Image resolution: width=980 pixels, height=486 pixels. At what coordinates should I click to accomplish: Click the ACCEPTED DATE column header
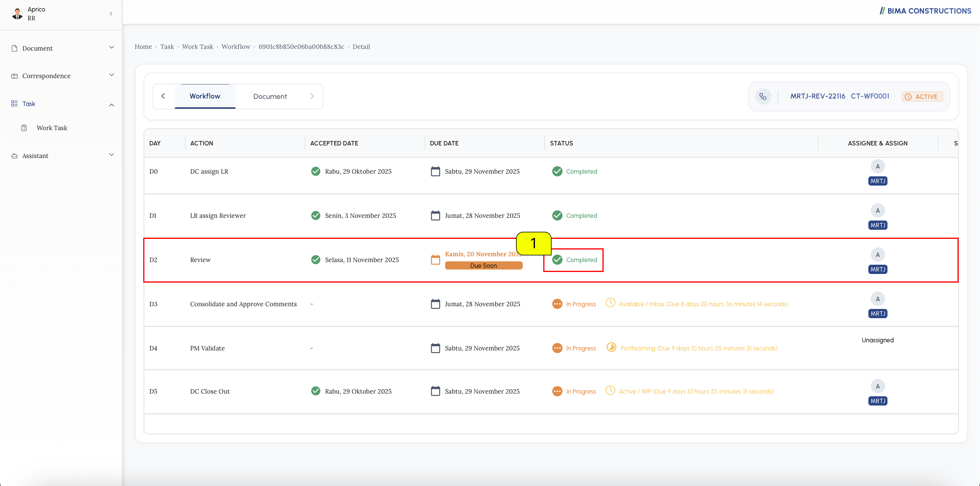click(334, 143)
